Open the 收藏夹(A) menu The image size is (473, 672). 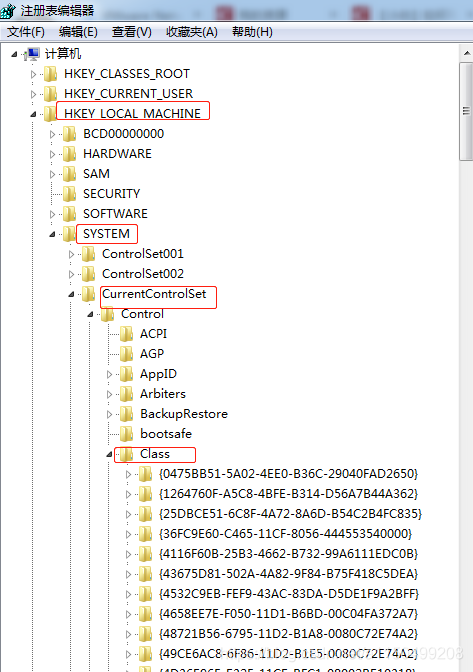point(192,32)
